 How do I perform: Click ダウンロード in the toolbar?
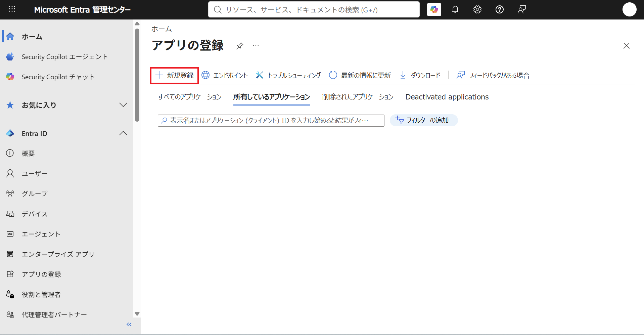420,75
